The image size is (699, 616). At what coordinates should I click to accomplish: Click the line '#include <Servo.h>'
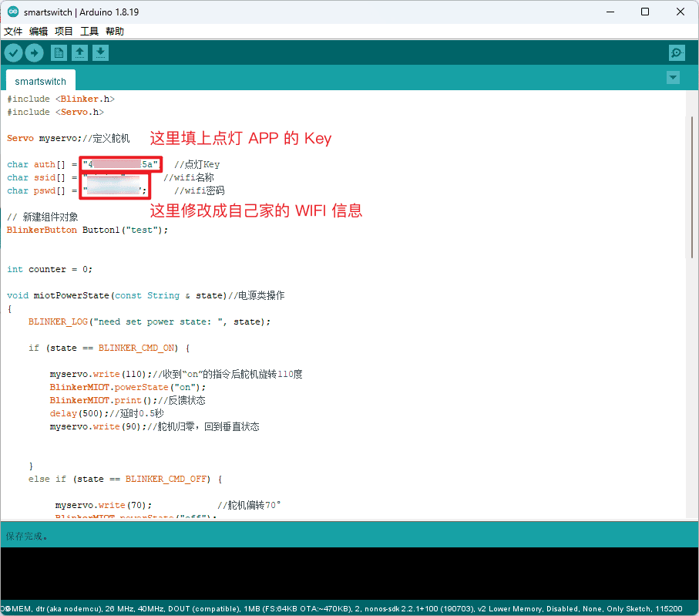tap(55, 112)
